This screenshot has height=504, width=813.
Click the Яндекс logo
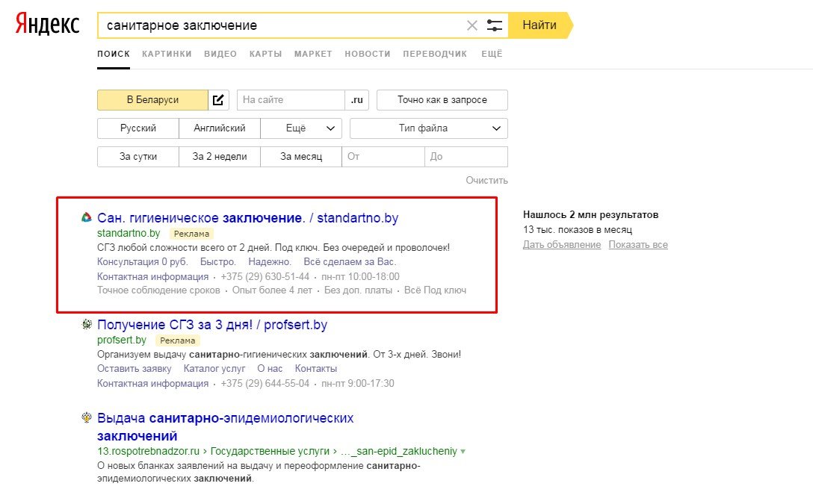coord(47,24)
